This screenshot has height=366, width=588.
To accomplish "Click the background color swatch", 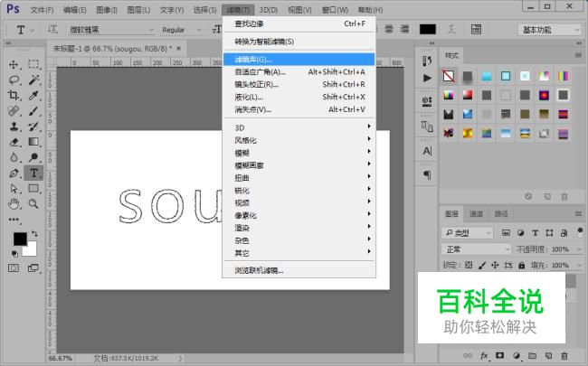I will [32, 251].
